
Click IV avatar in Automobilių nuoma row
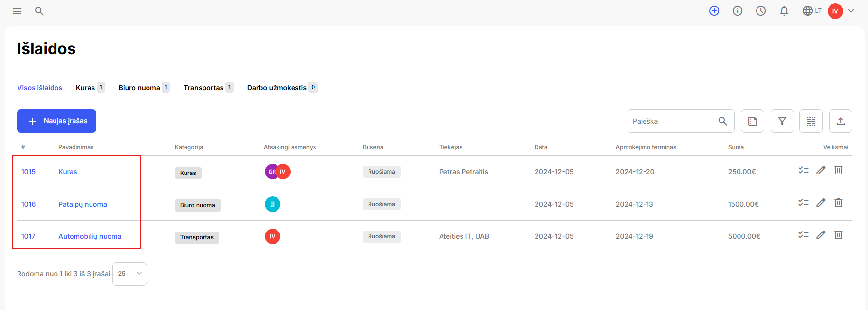pyautogui.click(x=273, y=236)
